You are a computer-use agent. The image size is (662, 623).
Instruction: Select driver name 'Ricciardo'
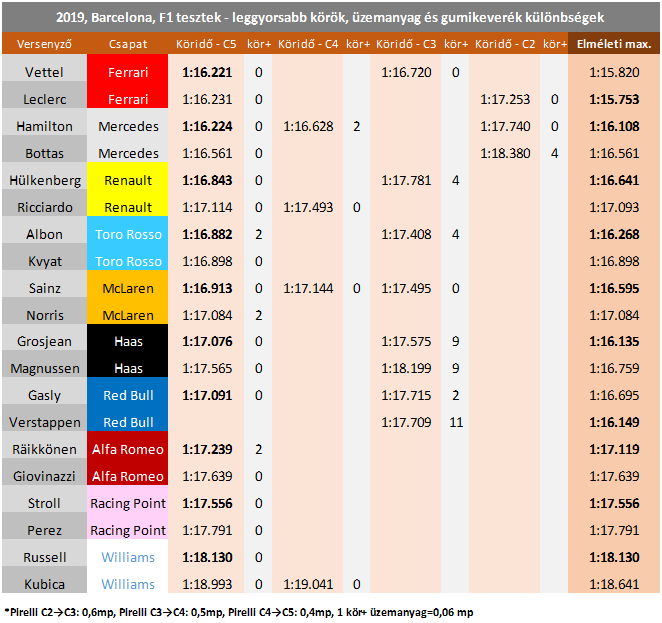(x=45, y=207)
